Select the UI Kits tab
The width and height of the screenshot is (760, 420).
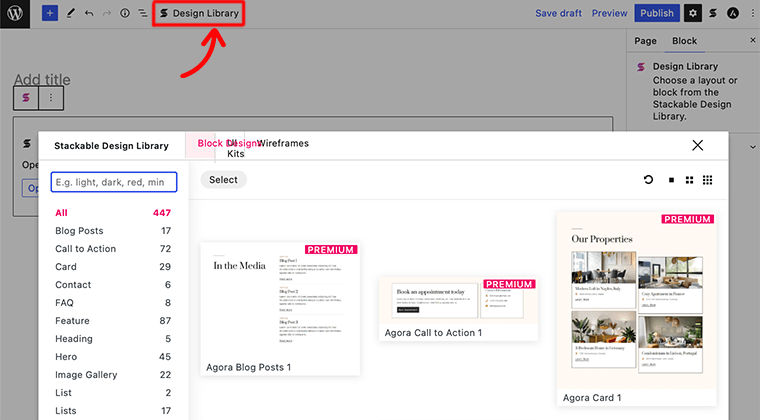[236, 148]
